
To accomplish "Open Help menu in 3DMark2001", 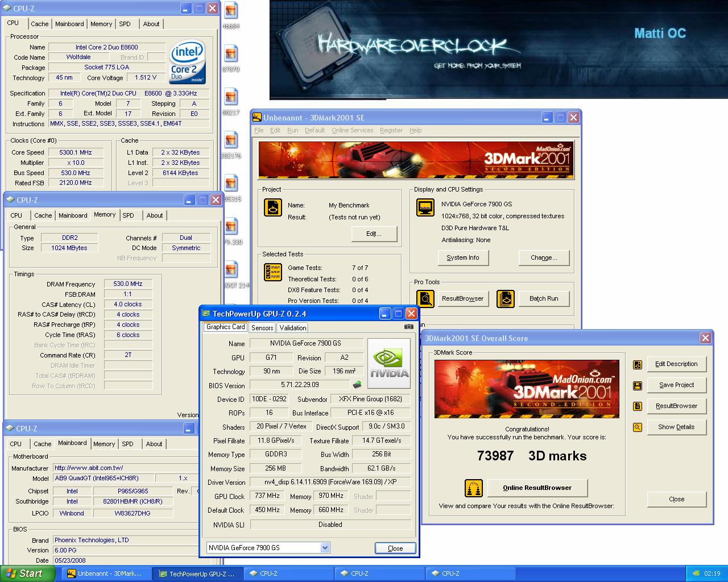I will 416,130.
